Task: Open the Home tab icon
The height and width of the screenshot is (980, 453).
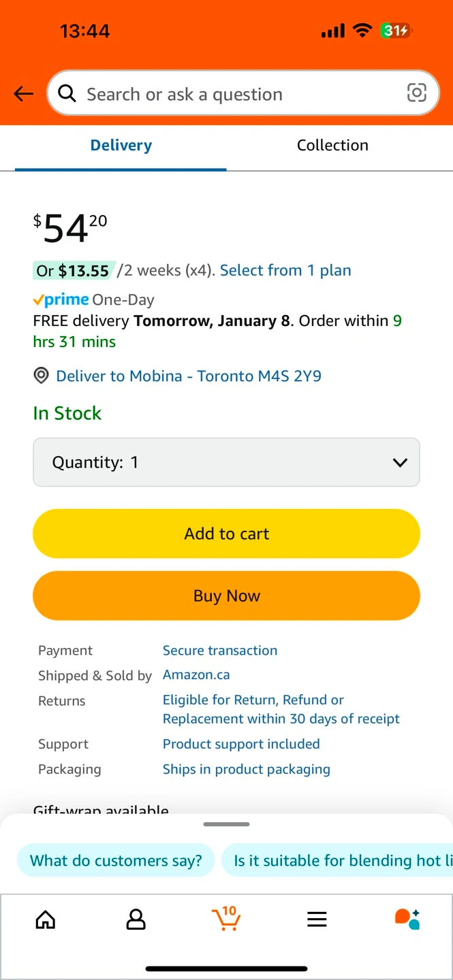Action: 46,920
